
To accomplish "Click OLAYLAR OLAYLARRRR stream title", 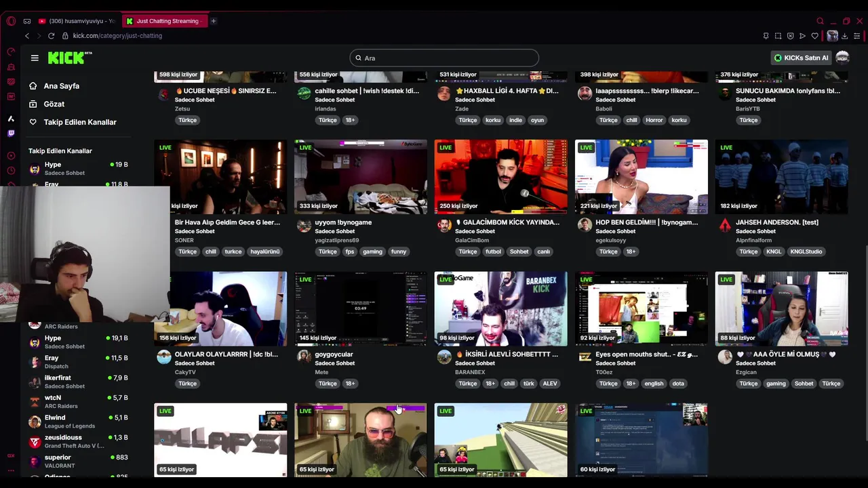I will [226, 354].
